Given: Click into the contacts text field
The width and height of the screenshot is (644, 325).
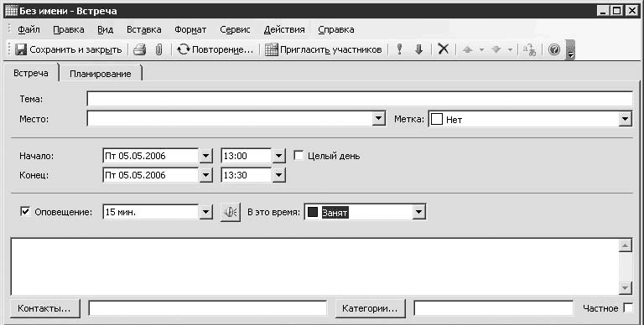Looking at the screenshot, I should pos(208,308).
